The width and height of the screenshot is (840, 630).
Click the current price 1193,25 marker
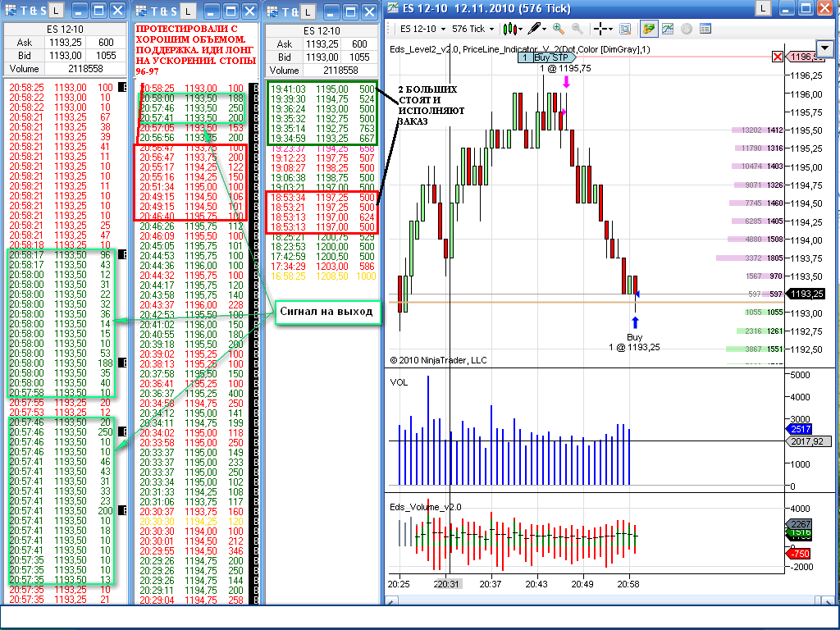tap(807, 294)
